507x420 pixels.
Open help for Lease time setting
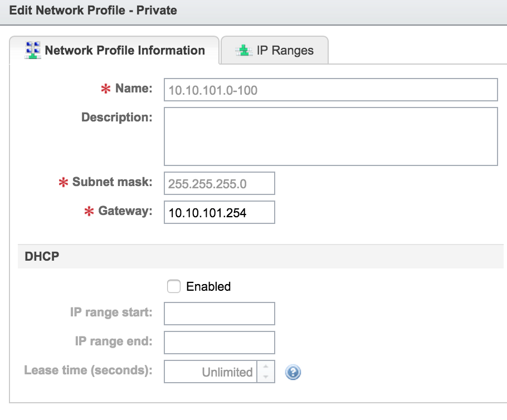point(294,372)
